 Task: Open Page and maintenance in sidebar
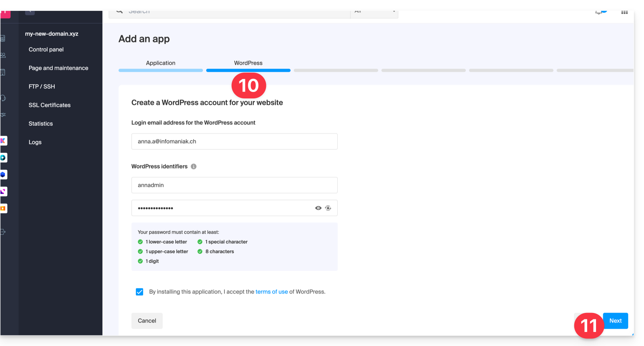click(x=58, y=68)
